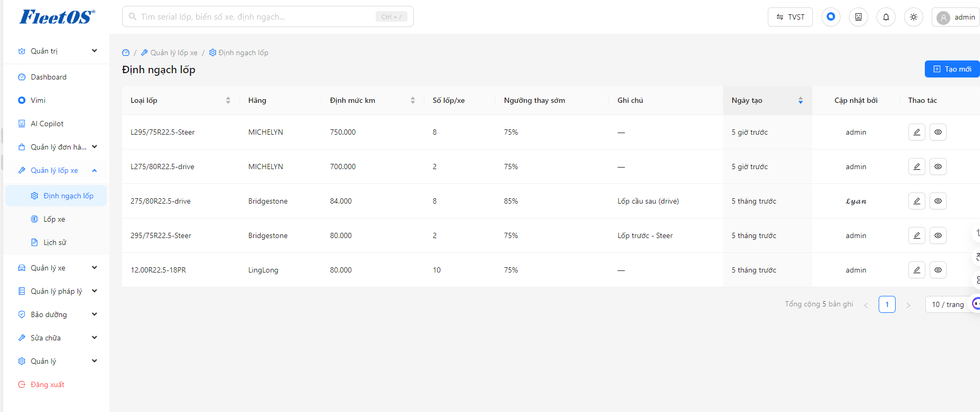
Task: Edit the 275/80R22.5-drive Bridgestone row
Action: [x=917, y=201]
